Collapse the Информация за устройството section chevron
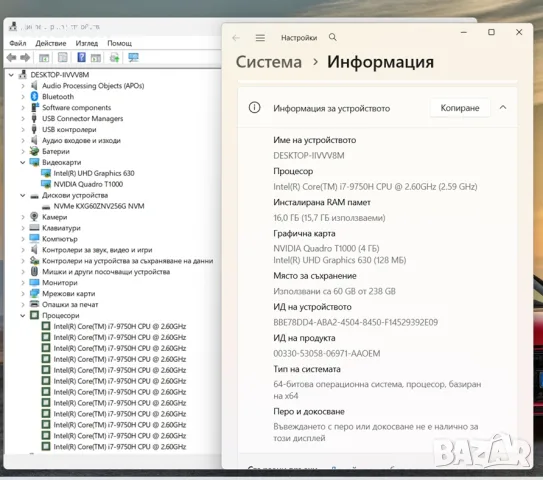 click(x=503, y=108)
